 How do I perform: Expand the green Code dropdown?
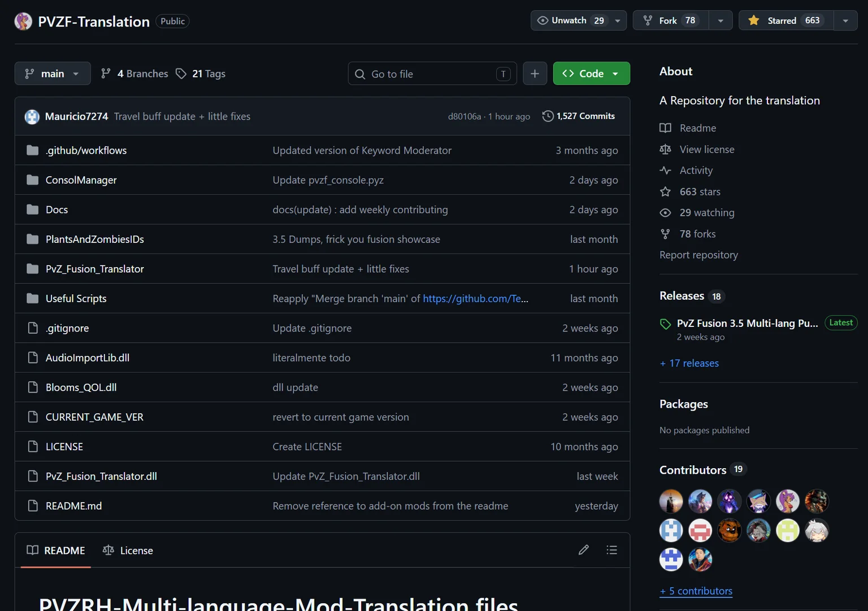click(x=591, y=73)
